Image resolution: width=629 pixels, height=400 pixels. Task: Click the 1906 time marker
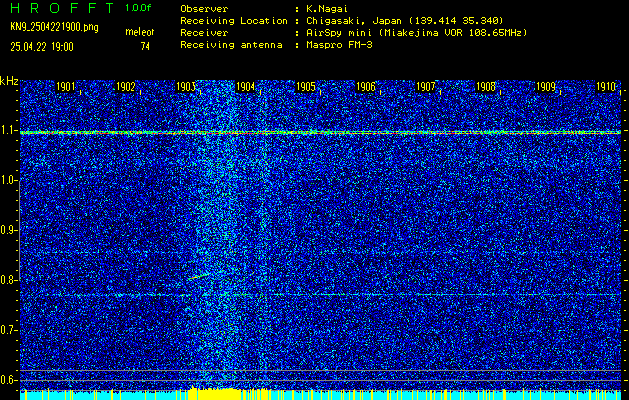point(366,87)
